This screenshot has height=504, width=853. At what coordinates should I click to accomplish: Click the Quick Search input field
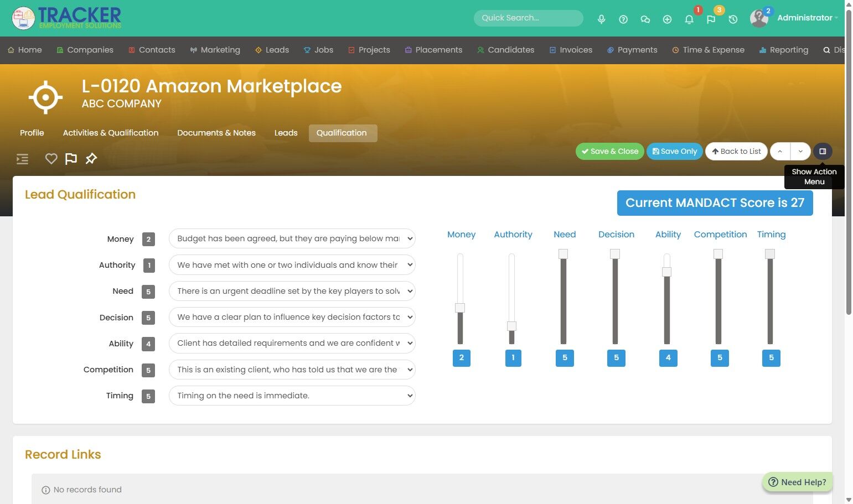tap(529, 18)
